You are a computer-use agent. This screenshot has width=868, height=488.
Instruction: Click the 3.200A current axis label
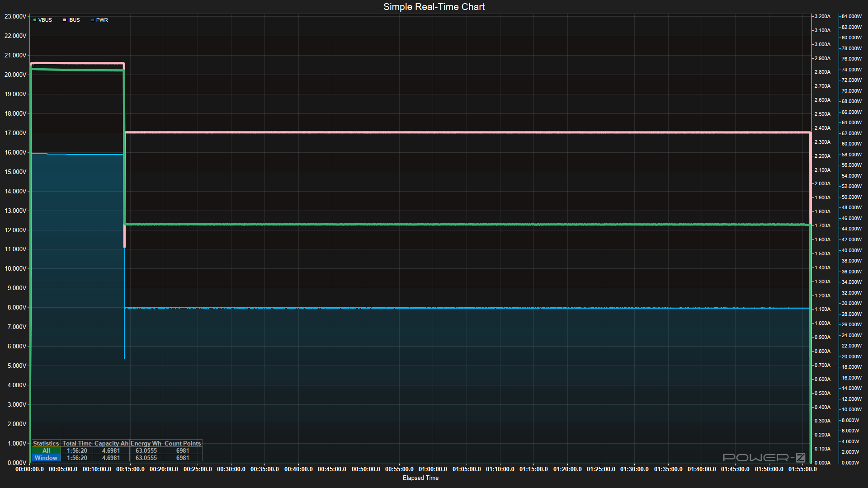(x=822, y=16)
